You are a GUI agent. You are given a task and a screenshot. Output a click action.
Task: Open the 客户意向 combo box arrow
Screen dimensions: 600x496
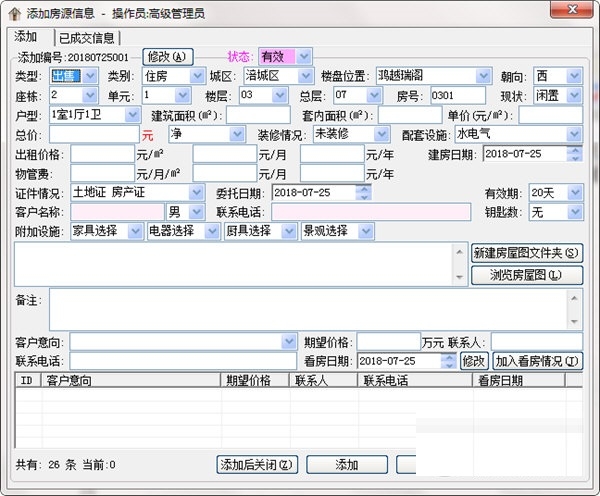pos(289,341)
